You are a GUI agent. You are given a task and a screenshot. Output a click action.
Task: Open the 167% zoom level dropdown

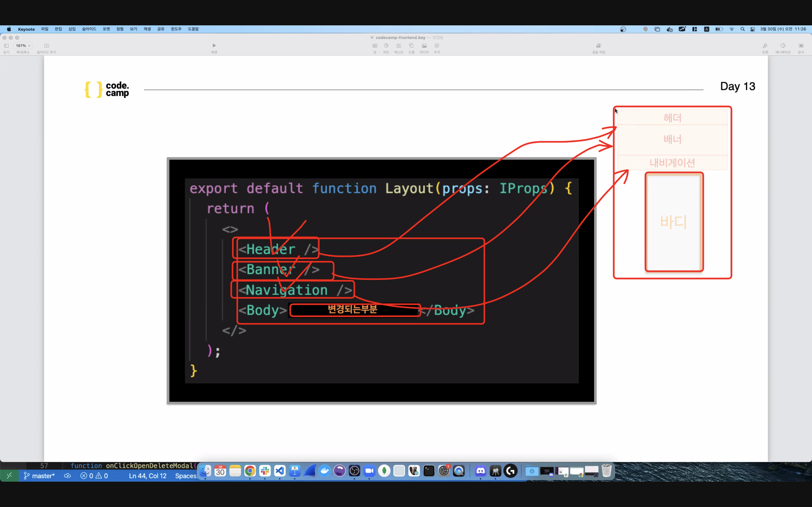pyautogui.click(x=23, y=46)
